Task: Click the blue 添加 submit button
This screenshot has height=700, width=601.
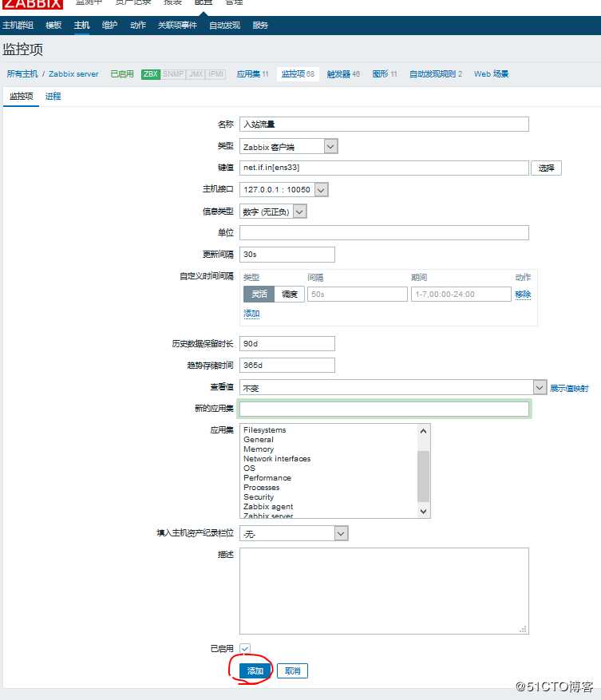Action: pos(255,671)
